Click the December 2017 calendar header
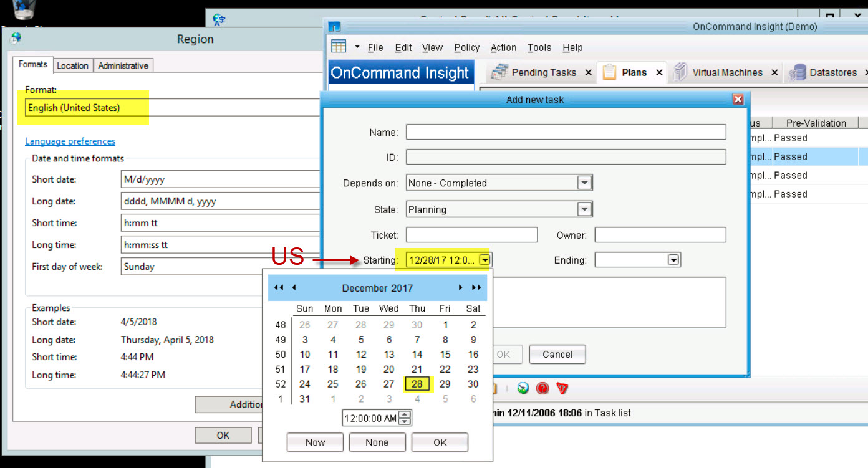The image size is (868, 468). 377,288
